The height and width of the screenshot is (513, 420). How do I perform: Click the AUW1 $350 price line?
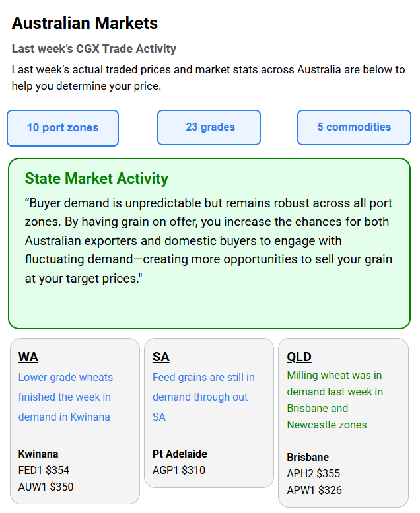coord(46,487)
